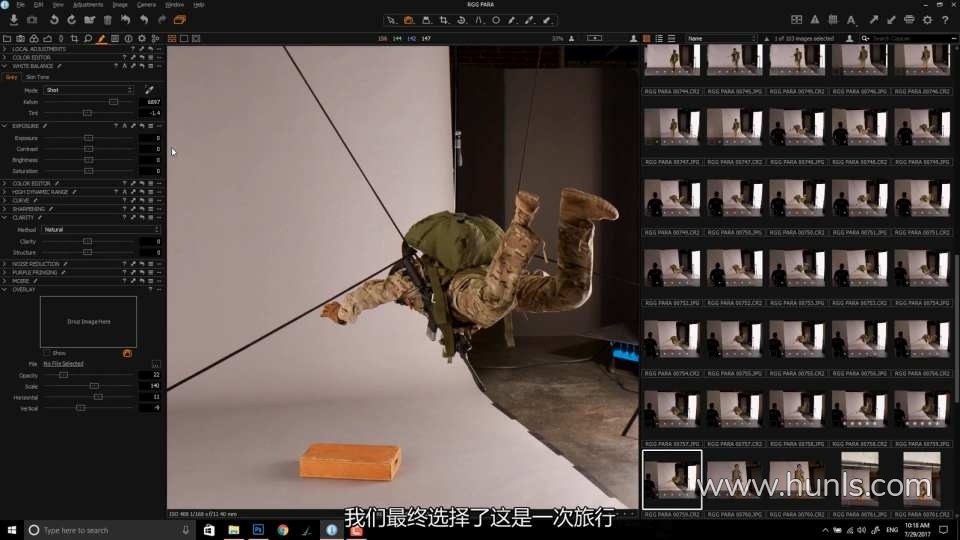
Task: Switch to the Skin Tone tab
Action: [x=37, y=77]
